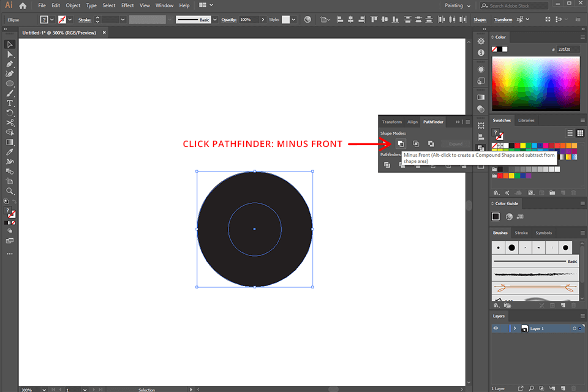Select the Rotate tool
This screenshot has height=392, width=588.
pos(9,113)
